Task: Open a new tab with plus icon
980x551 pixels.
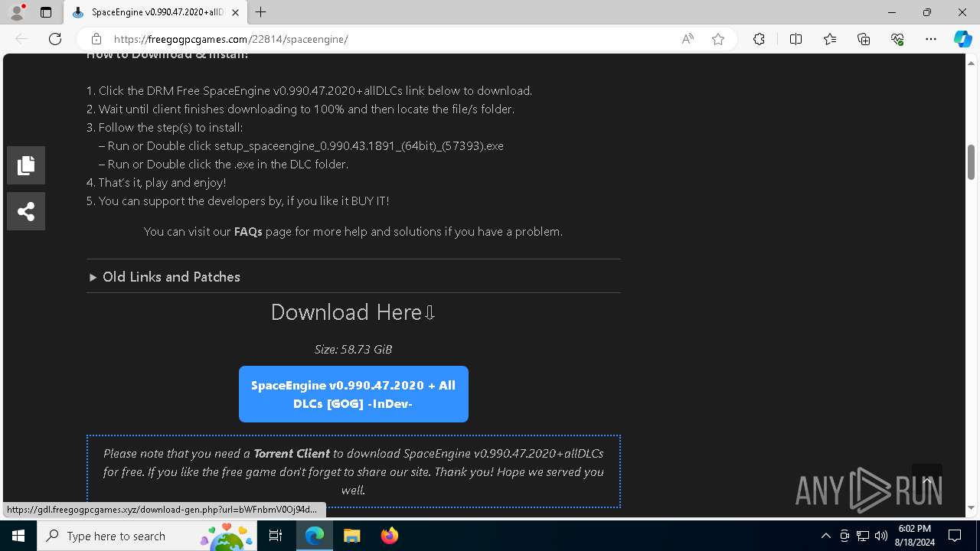Action: pyautogui.click(x=261, y=12)
